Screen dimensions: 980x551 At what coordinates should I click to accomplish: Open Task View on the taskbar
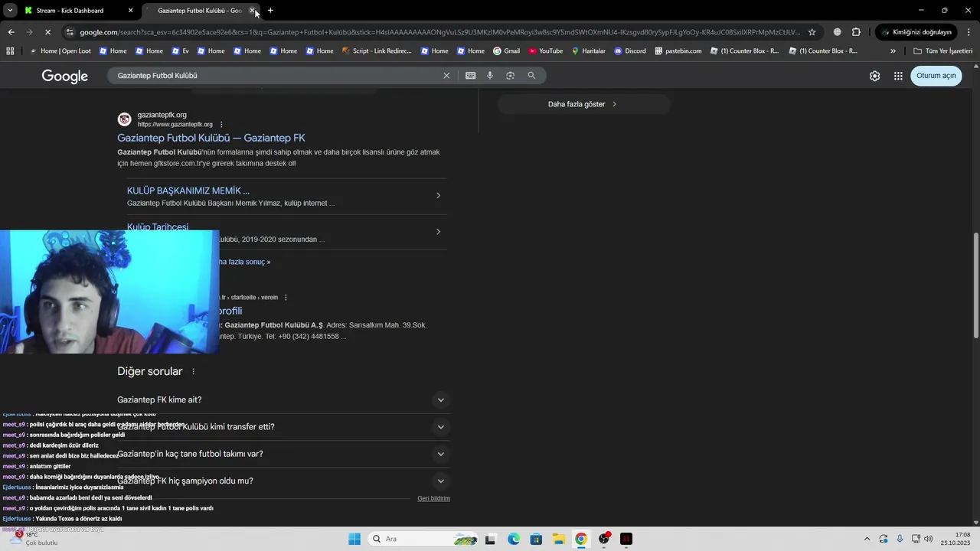(x=491, y=539)
